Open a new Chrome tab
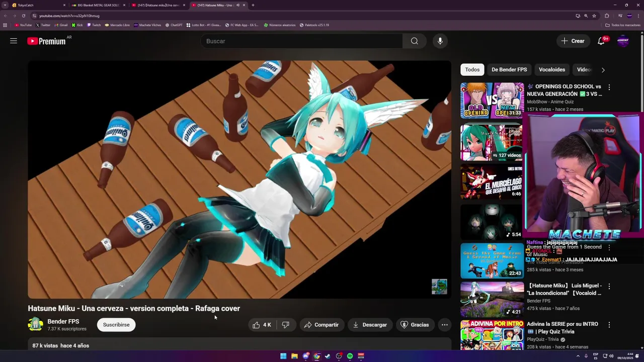Viewport: 644px width, 362px height. click(x=253, y=5)
